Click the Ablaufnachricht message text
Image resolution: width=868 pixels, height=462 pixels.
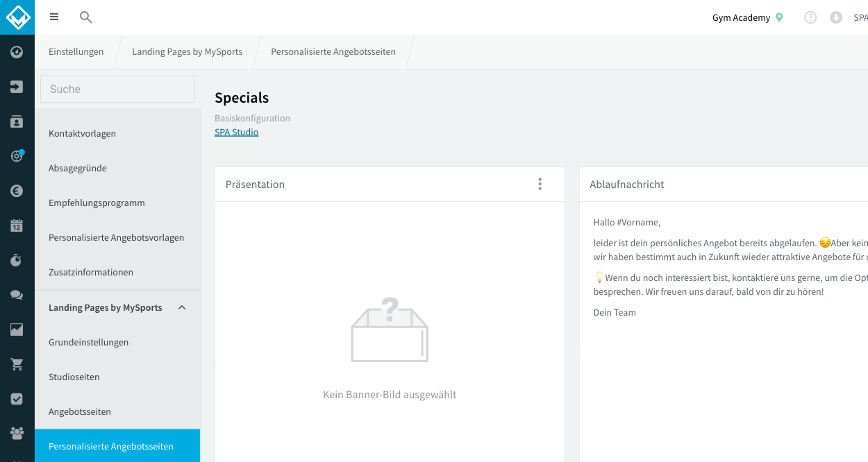731,267
